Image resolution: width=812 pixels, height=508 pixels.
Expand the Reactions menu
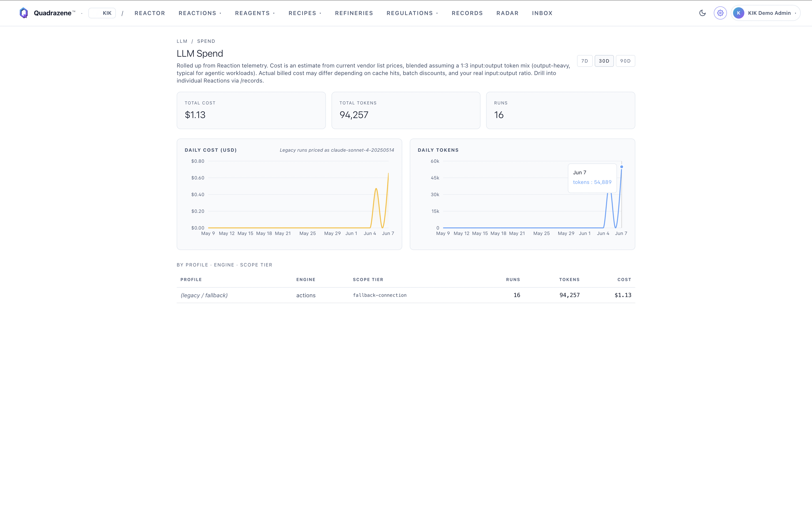200,13
